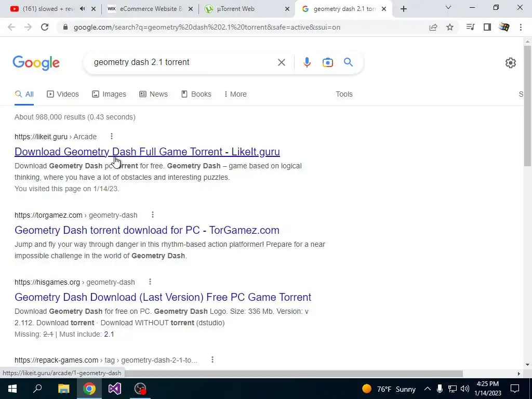Select the All results filter
The width and height of the screenshot is (532, 399).
[24, 94]
